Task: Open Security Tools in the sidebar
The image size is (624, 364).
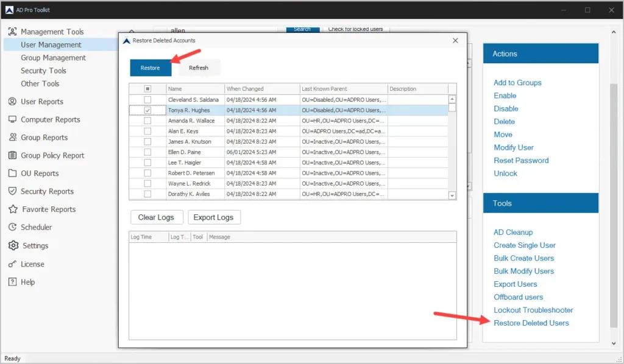Action: [43, 71]
